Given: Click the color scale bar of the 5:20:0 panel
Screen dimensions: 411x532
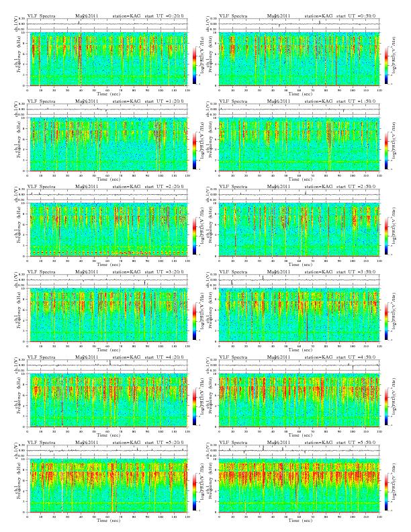Looking at the screenshot, I should pyautogui.click(x=194, y=492).
